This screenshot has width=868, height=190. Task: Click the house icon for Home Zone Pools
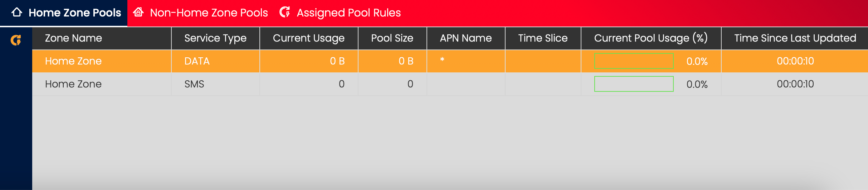click(x=17, y=13)
